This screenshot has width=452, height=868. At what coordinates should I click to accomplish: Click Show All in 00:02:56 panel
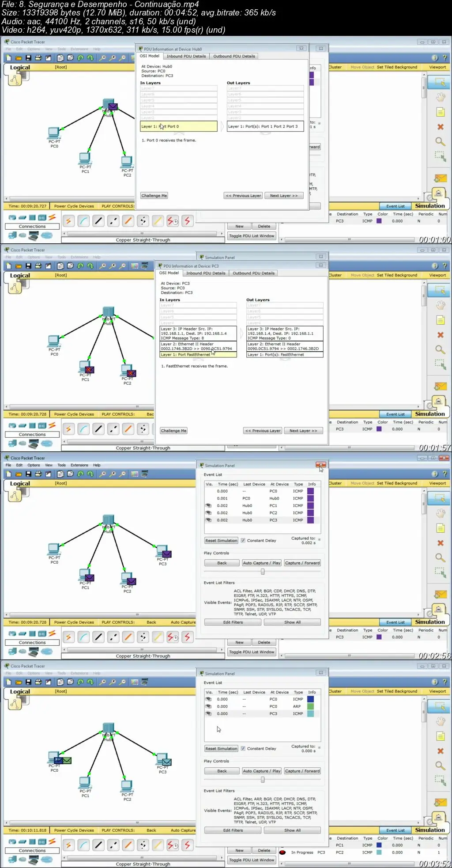tap(292, 622)
